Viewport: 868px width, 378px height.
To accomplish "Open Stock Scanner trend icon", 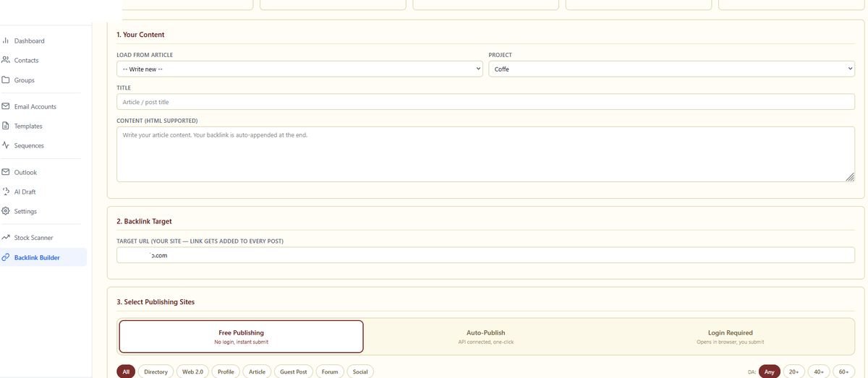I will pos(6,237).
